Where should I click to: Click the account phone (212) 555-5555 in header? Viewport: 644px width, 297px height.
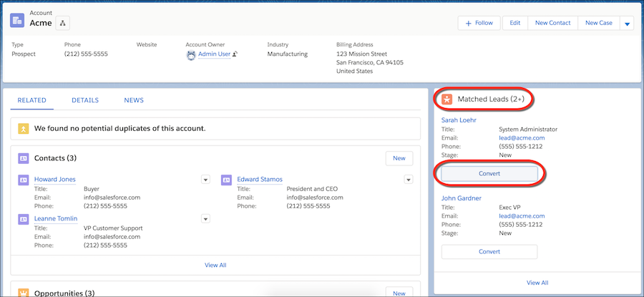pos(87,54)
